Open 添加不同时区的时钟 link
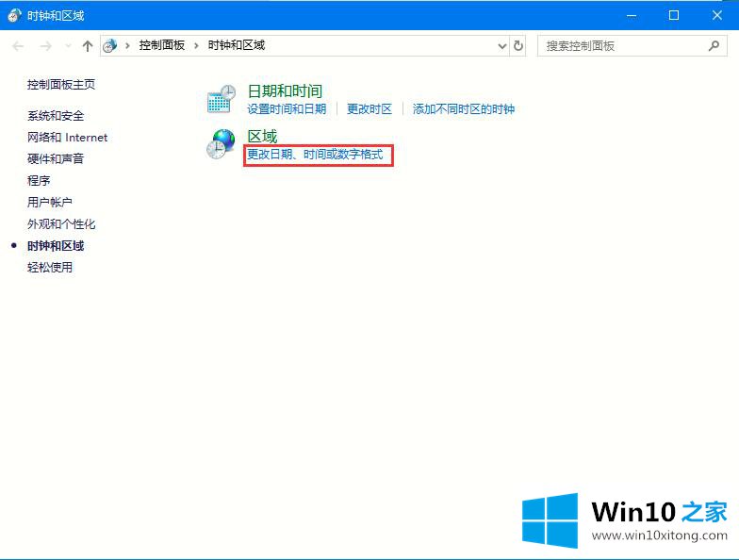 [x=464, y=109]
